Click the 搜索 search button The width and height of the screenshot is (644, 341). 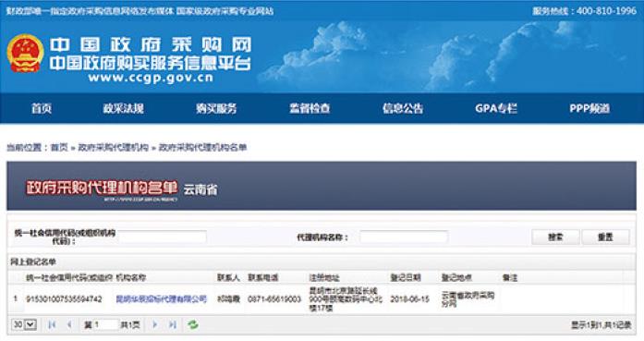click(555, 237)
